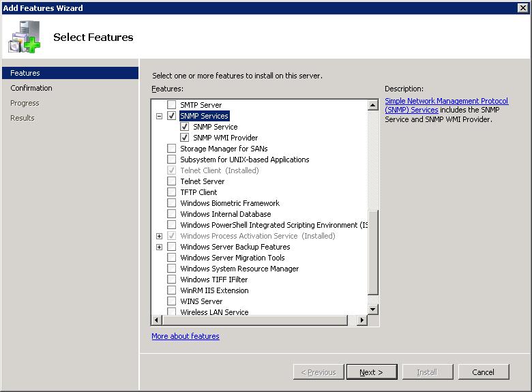The height and width of the screenshot is (392, 532).
Task: Check Windows Server Backup Features checkbox
Action: (x=172, y=247)
